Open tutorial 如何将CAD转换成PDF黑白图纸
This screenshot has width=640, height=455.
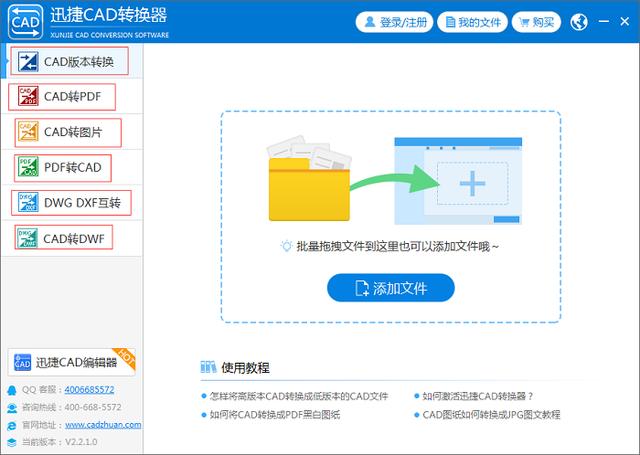[275, 415]
